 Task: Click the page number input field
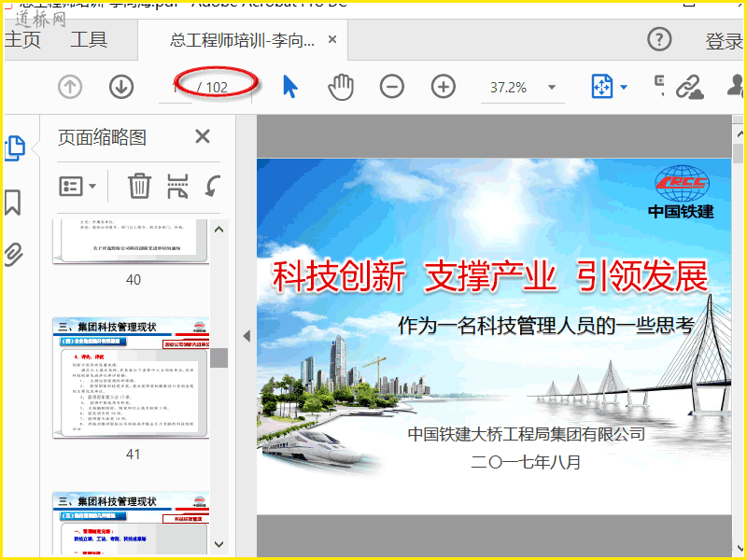tap(176, 88)
